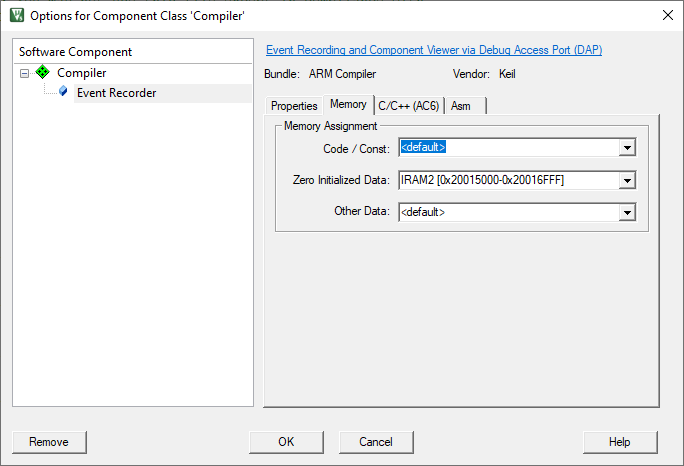Click the Remove button
Screen dimensions: 684x466
(x=49, y=442)
